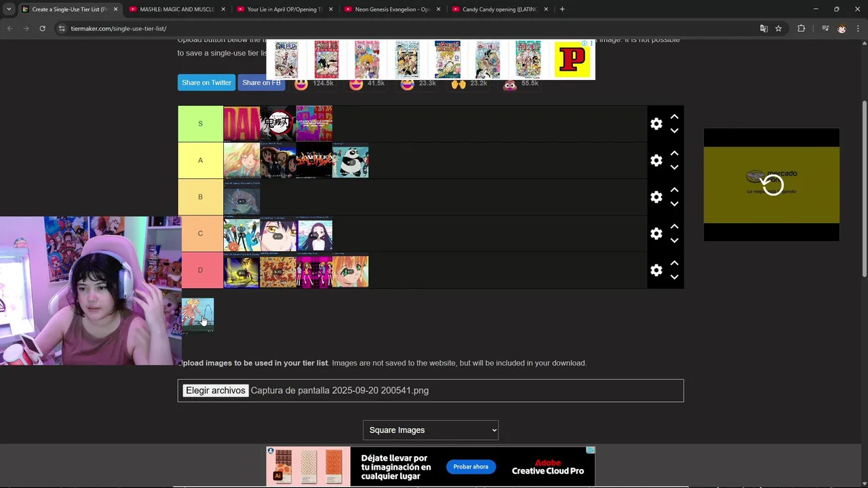Move D tier row up

pyautogui.click(x=674, y=263)
